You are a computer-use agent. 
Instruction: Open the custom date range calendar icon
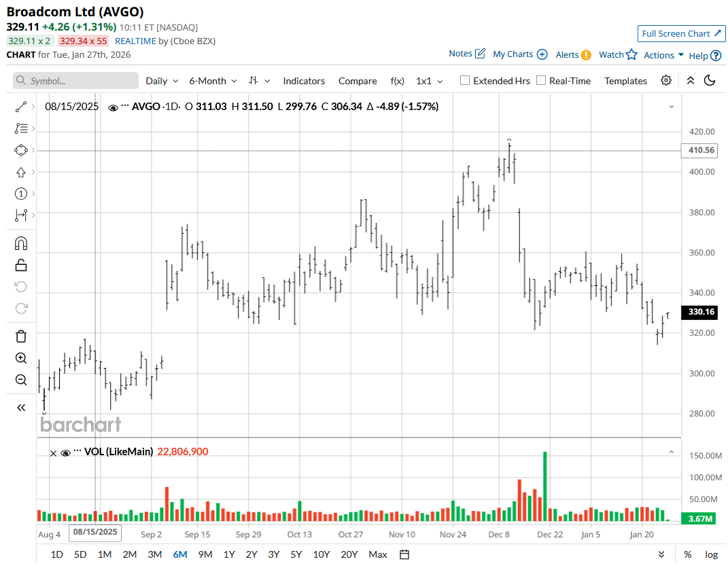pos(404,554)
